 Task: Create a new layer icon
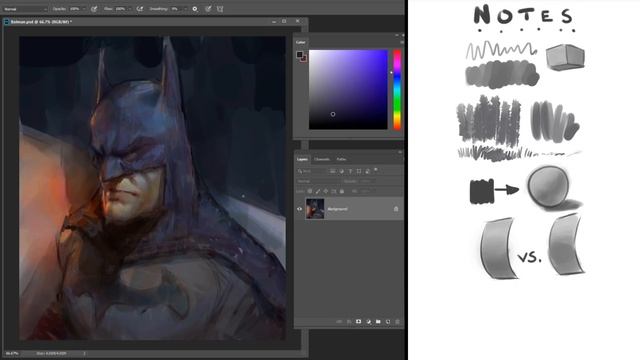click(x=388, y=322)
